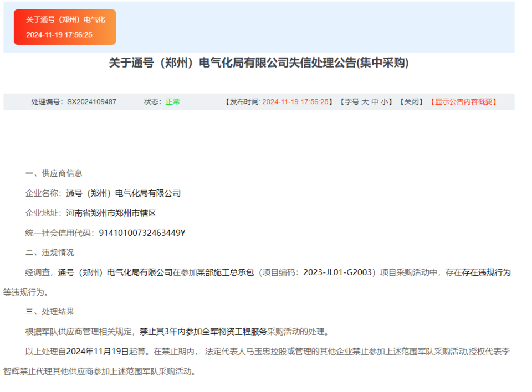
Task: Set font size to 大 (large)
Action: 365,102
